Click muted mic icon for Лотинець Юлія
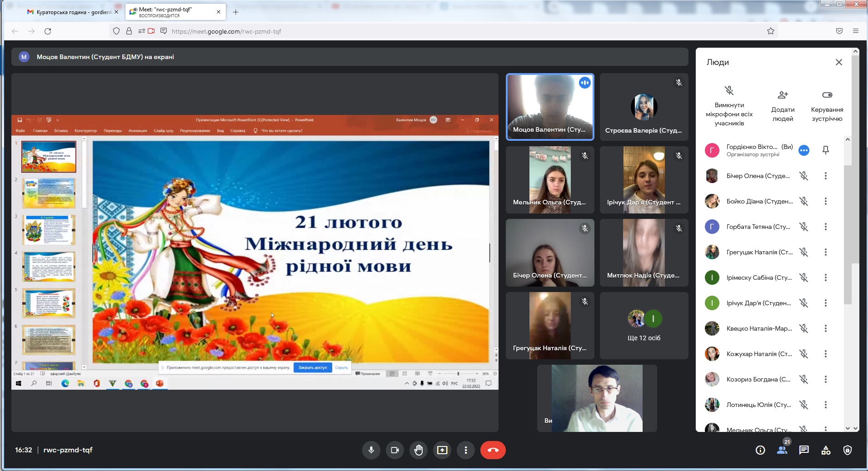Viewport: 868px width, 471px height. pyautogui.click(x=804, y=405)
